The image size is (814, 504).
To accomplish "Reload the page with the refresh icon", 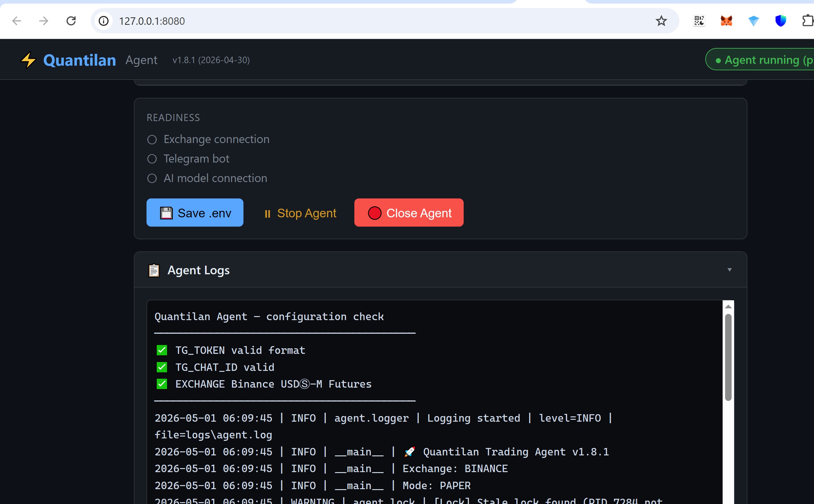I will point(71,21).
